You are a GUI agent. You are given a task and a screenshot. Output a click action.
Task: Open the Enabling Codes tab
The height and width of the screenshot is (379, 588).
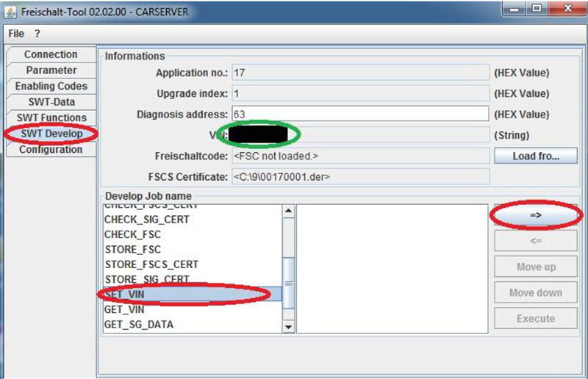click(51, 86)
